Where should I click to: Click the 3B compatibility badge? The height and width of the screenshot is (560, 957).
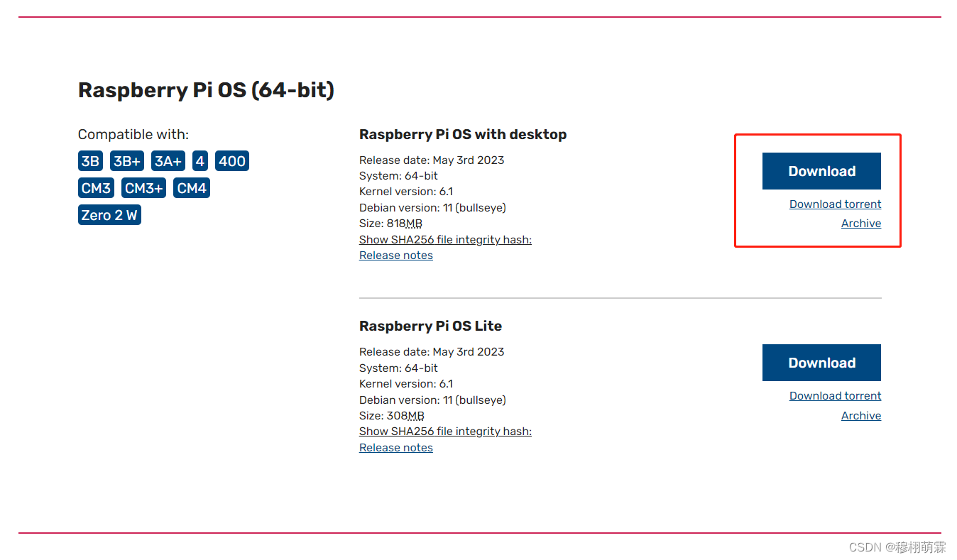tap(90, 161)
